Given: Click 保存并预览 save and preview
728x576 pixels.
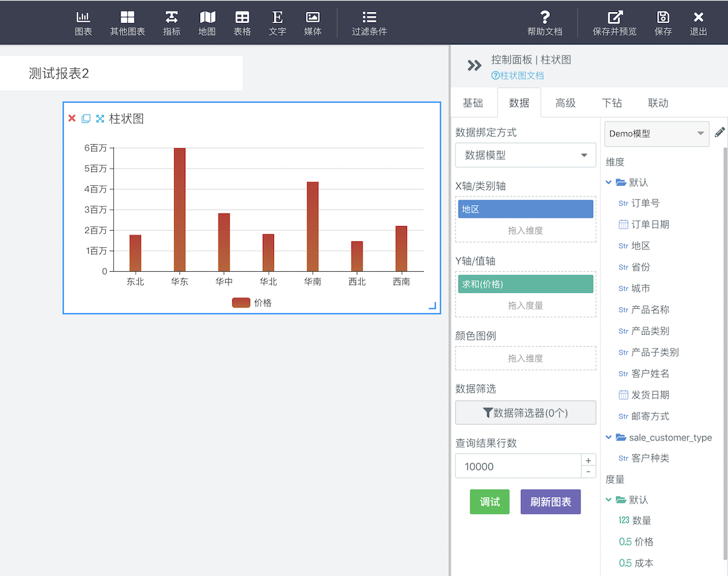Looking at the screenshot, I should (614, 23).
